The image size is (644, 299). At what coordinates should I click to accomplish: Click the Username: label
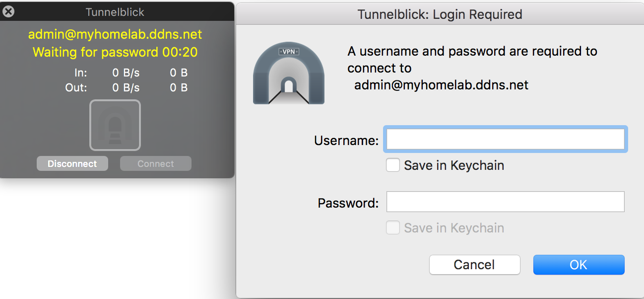346,141
